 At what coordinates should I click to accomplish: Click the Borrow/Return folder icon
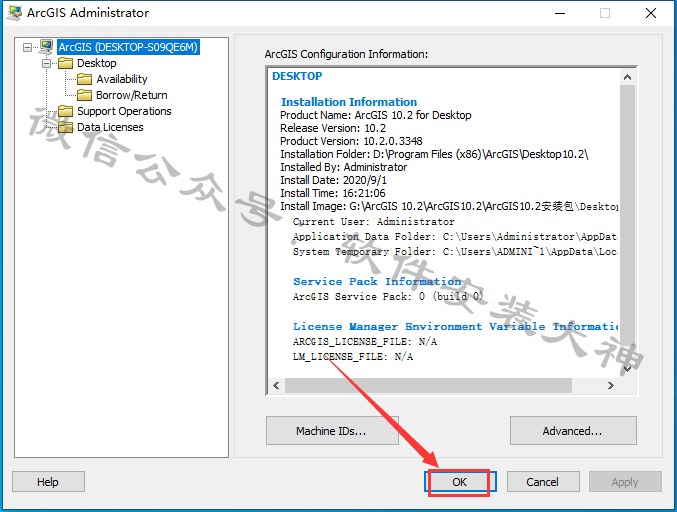(x=84, y=95)
